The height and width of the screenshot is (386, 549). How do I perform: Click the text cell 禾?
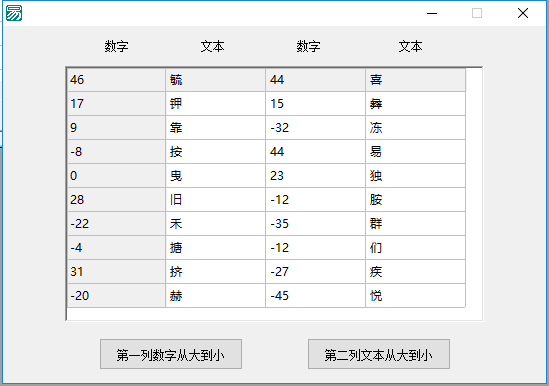pyautogui.click(x=216, y=224)
